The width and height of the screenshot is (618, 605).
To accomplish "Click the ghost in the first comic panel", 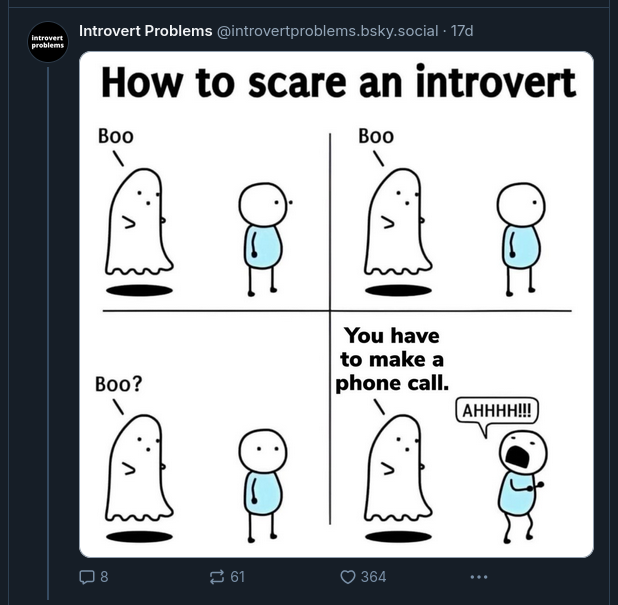I will (139, 222).
